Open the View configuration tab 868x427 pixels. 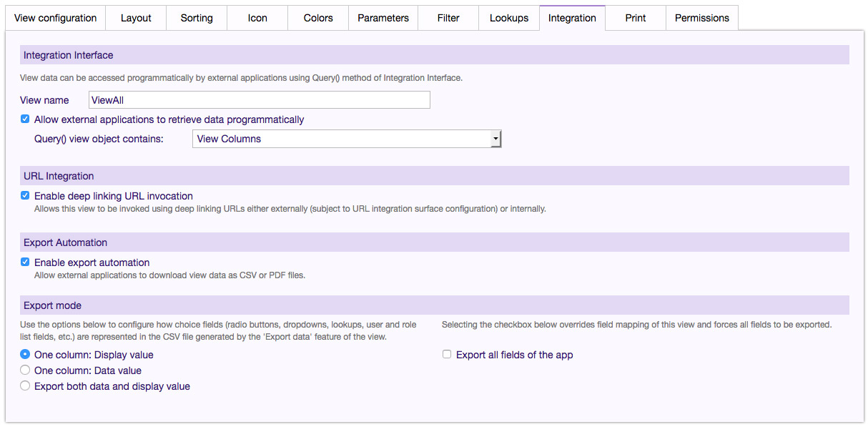pos(56,18)
